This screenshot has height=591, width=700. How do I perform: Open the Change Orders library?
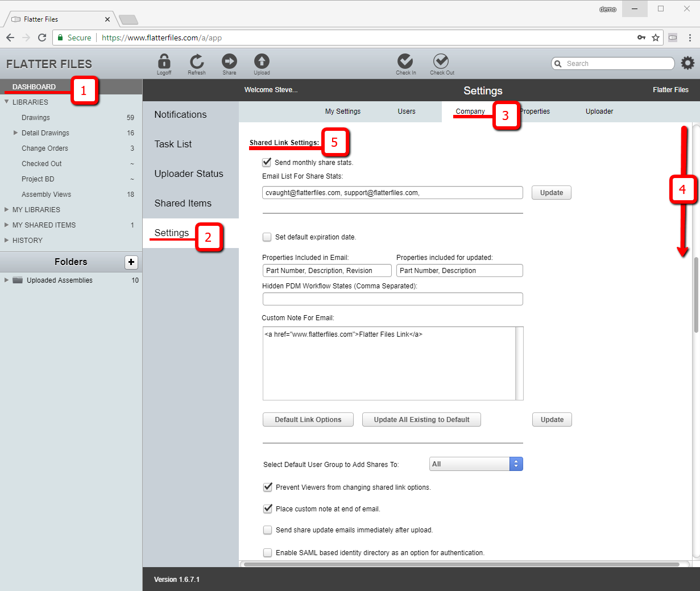[x=45, y=148]
